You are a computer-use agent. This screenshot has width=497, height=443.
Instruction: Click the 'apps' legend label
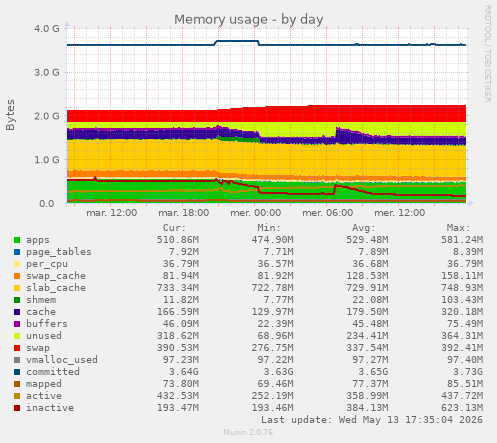pyautogui.click(x=38, y=240)
